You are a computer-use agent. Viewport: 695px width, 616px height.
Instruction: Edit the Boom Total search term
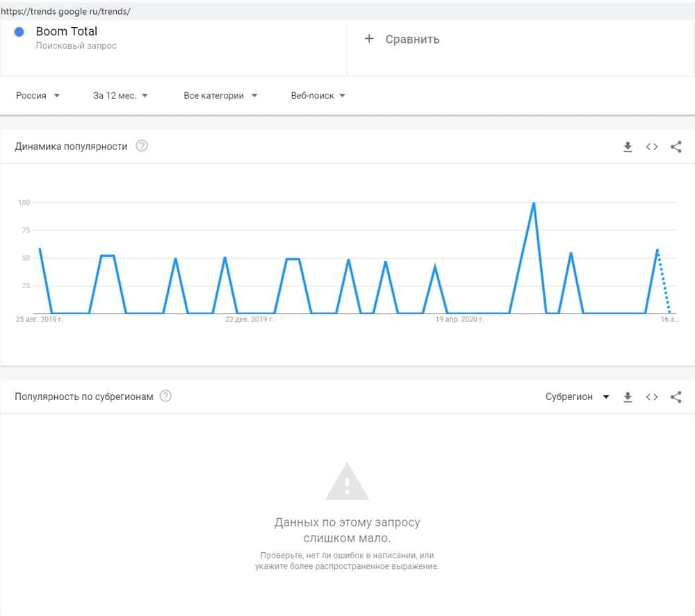[67, 32]
